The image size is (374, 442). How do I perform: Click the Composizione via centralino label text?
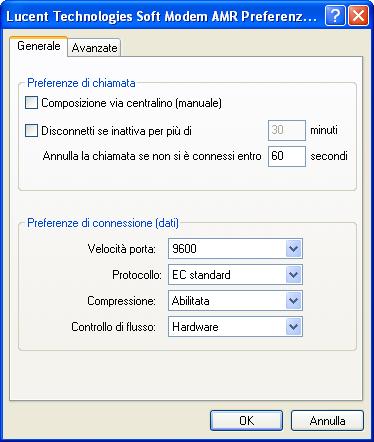click(x=131, y=103)
